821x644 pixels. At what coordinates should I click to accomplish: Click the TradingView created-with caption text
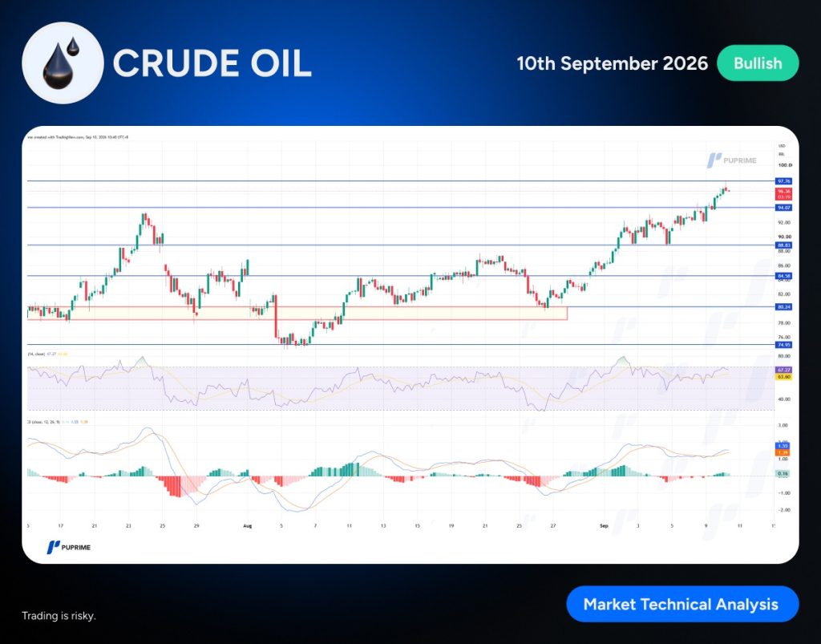(78, 137)
